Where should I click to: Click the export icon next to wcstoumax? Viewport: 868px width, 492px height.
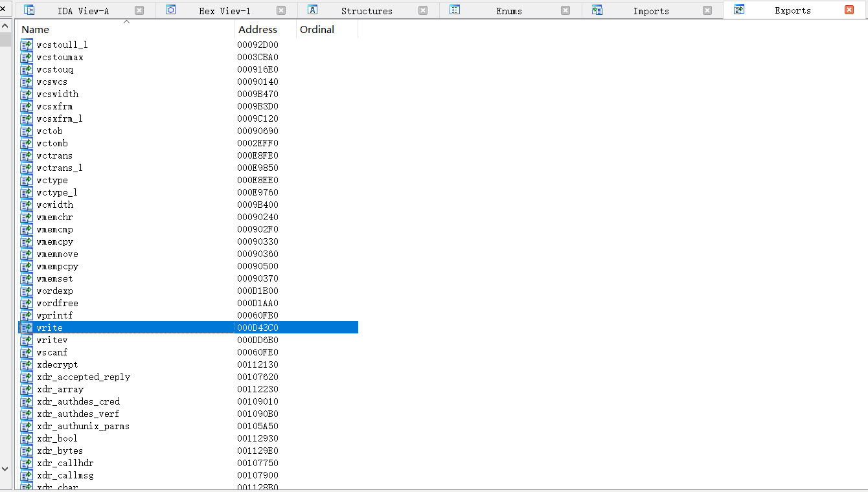[x=27, y=57]
